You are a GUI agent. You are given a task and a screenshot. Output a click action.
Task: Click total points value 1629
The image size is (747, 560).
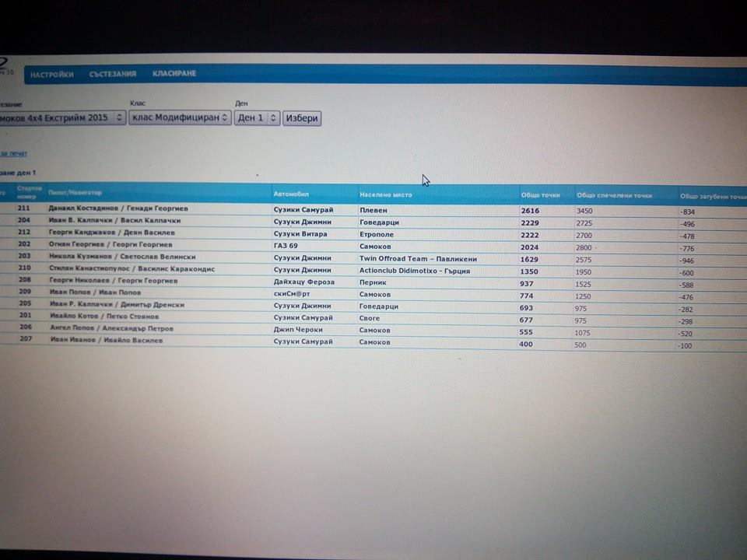click(529, 260)
